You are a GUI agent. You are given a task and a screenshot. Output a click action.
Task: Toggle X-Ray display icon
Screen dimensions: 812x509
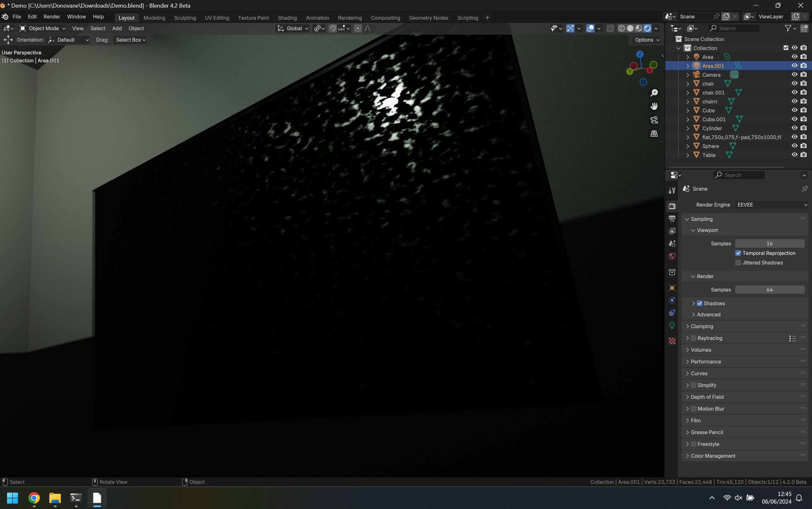pos(610,29)
